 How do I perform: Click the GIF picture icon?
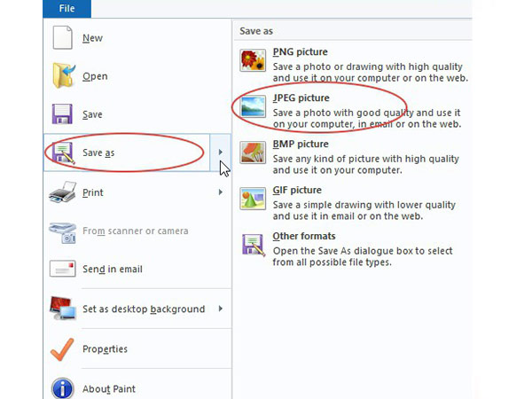(x=254, y=199)
